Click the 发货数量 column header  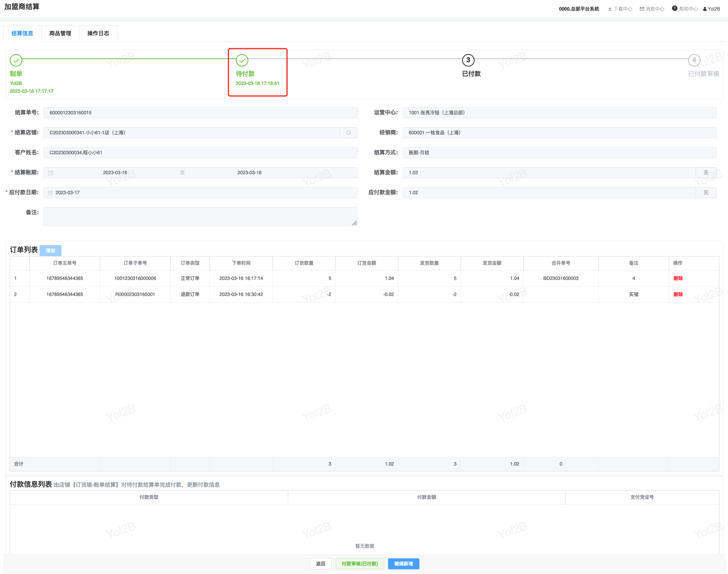[x=429, y=263]
